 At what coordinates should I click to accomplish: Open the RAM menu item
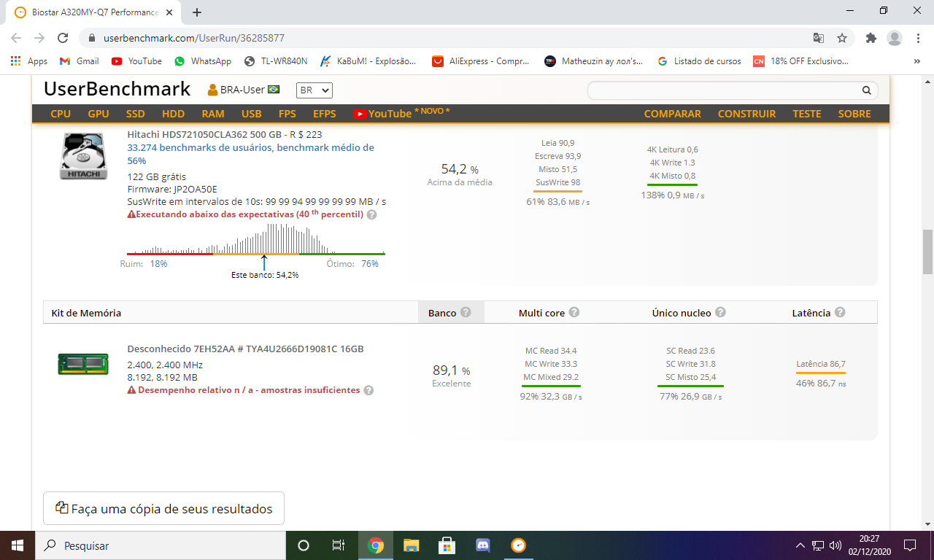213,114
